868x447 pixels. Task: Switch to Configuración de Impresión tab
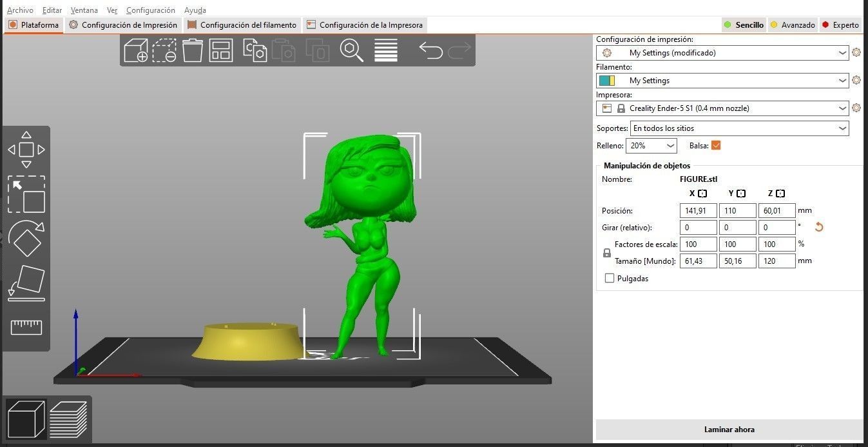[x=123, y=25]
